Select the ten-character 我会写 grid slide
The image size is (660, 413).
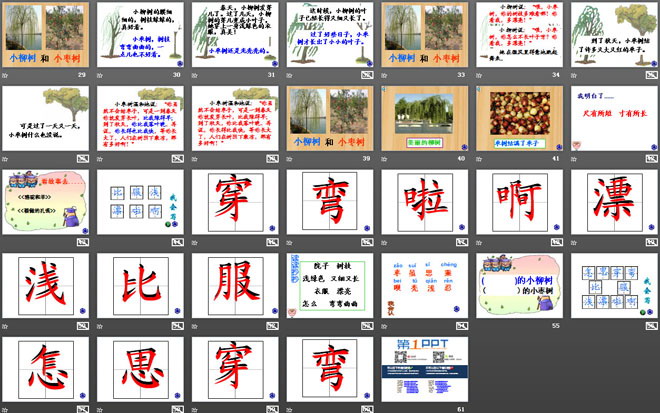point(614,285)
